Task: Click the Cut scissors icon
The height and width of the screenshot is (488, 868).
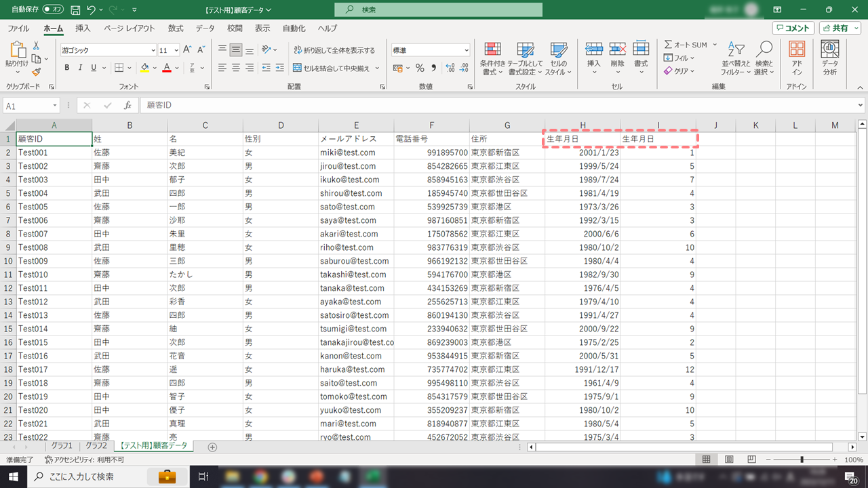Action: click(36, 45)
